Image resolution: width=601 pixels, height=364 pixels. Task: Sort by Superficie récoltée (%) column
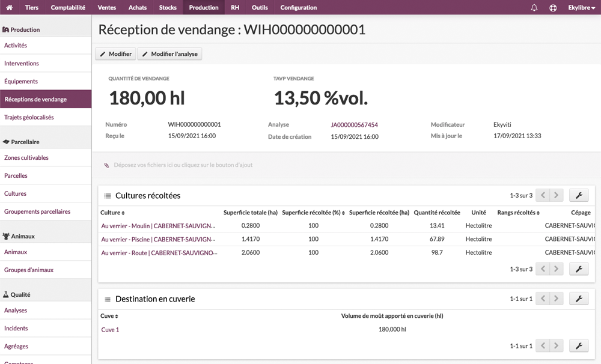(x=313, y=213)
